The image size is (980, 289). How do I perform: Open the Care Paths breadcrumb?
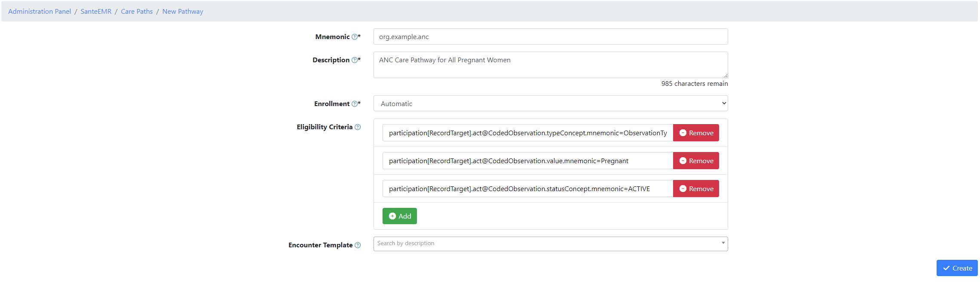(137, 12)
